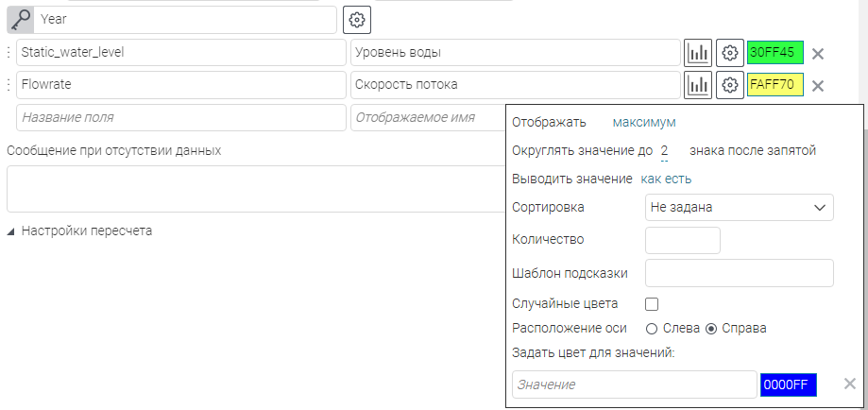Click chart type icon for Static_water_level row
868x410 pixels.
pyautogui.click(x=698, y=53)
